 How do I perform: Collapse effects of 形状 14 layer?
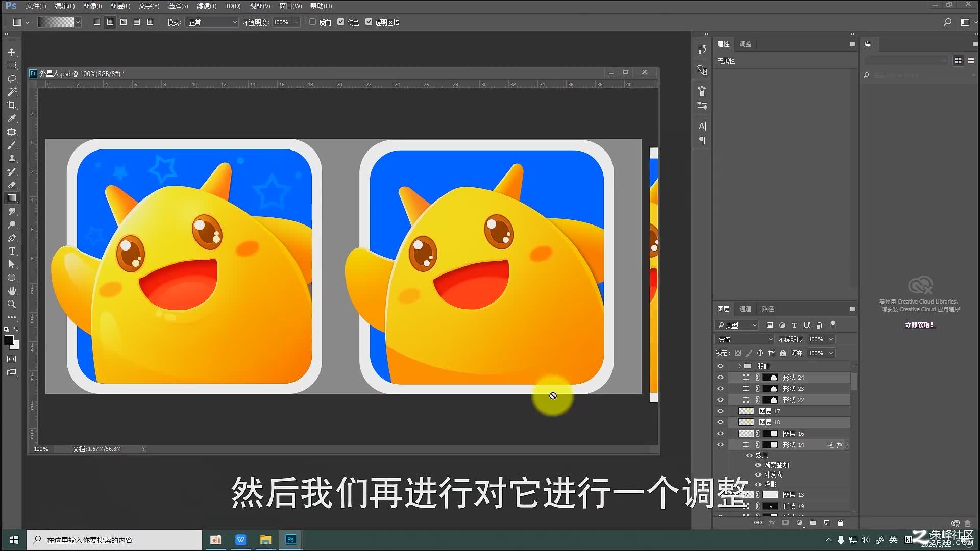coord(848,445)
